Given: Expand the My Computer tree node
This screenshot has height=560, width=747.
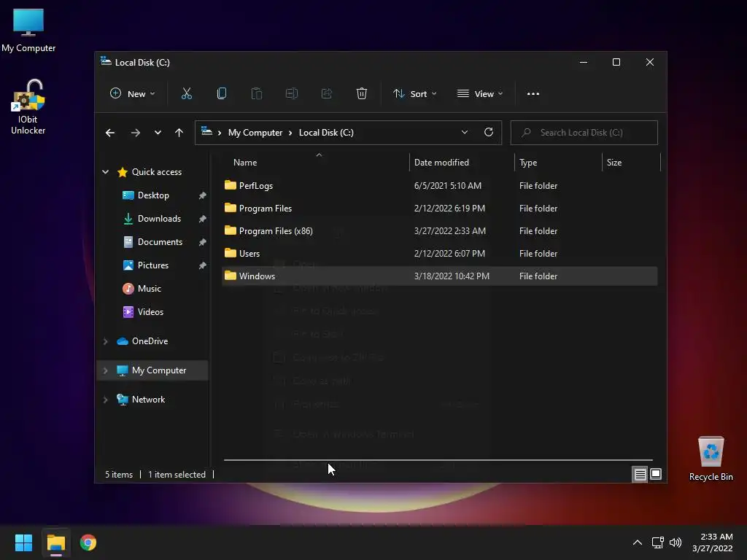Looking at the screenshot, I should pyautogui.click(x=105, y=370).
